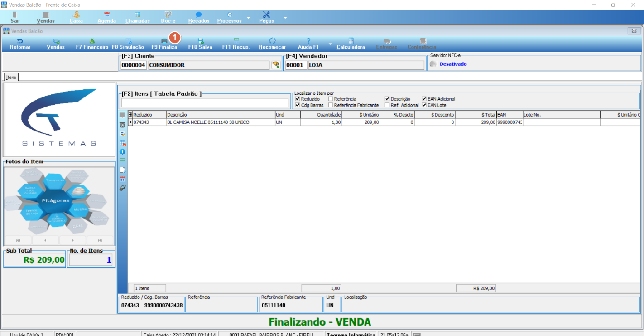The image size is (644, 336).
Task: Click the edit note pencil icon in sidebar
Action: pyautogui.click(x=122, y=133)
